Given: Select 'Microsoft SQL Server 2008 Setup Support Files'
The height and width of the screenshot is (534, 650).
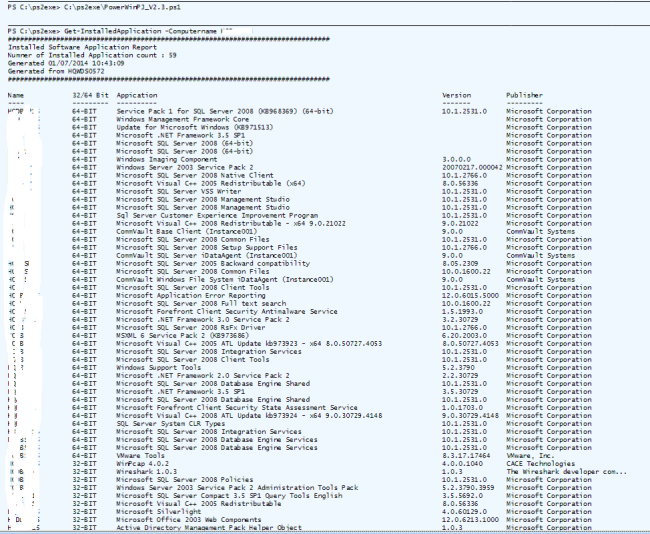Looking at the screenshot, I should click(x=207, y=248).
